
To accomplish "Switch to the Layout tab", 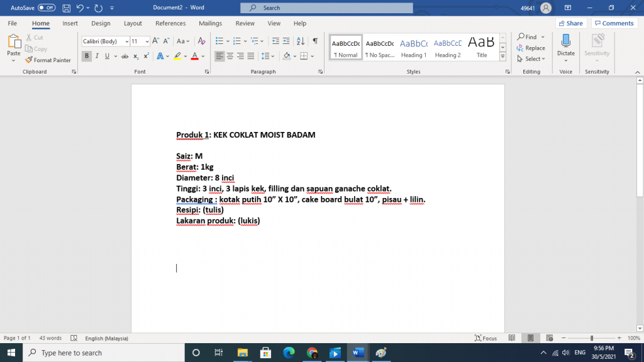I will (133, 23).
